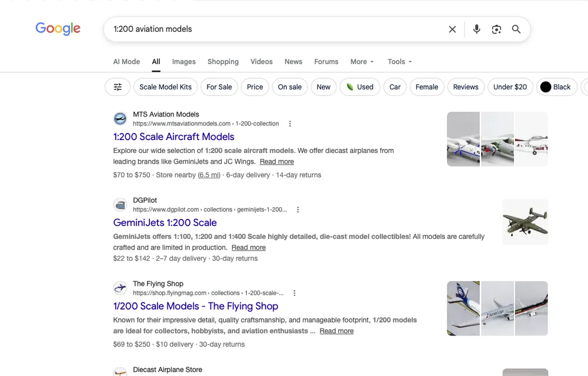Apply Under $20 filter chip
This screenshot has height=376, width=588.
click(510, 87)
